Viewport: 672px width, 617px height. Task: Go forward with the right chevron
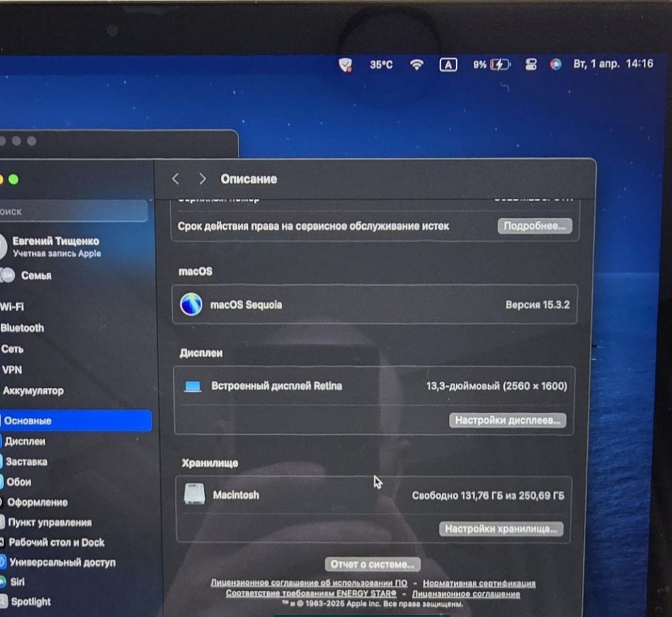[202, 179]
